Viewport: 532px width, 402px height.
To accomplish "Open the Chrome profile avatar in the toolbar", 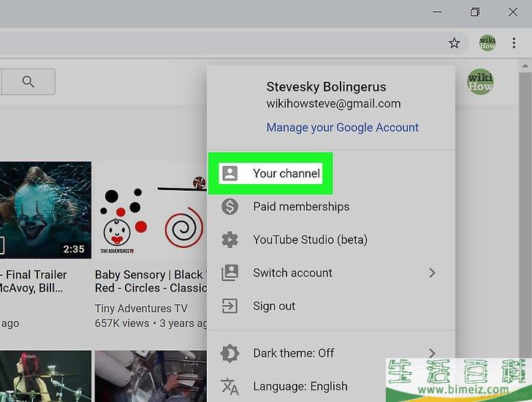I will [x=487, y=43].
